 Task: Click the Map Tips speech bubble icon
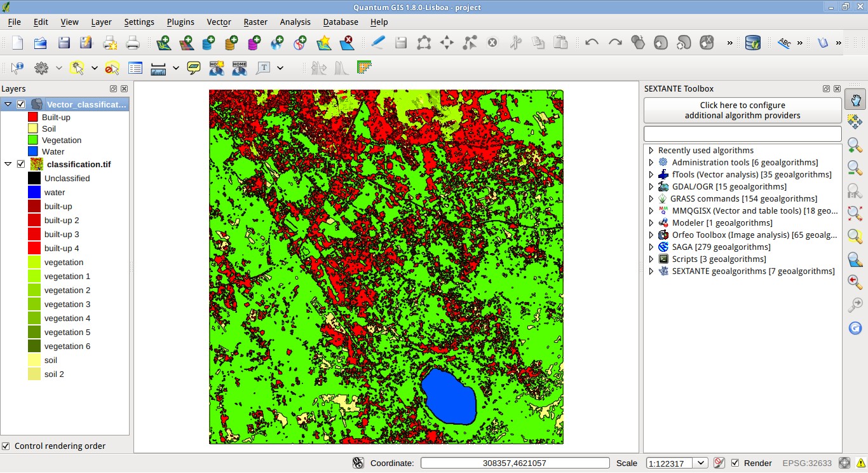[x=194, y=67]
